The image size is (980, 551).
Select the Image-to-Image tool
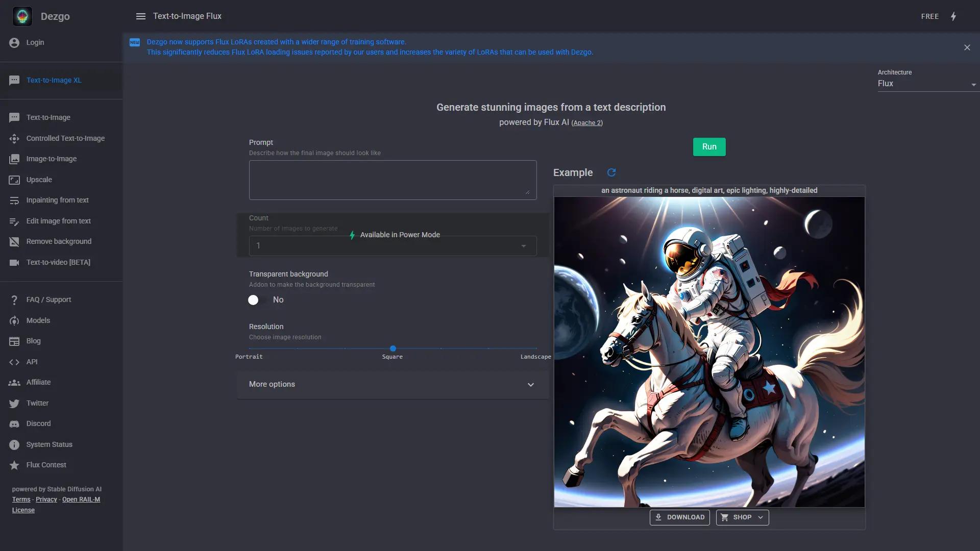[51, 159]
